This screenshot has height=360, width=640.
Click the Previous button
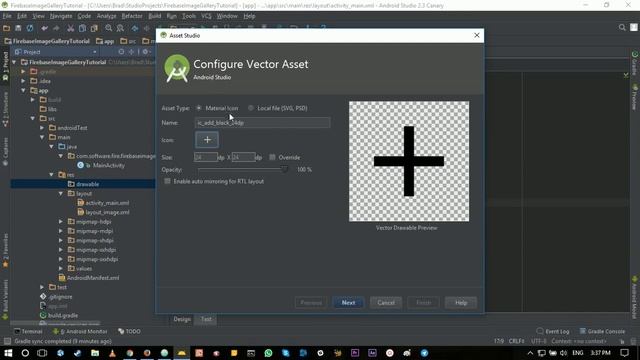311,303
